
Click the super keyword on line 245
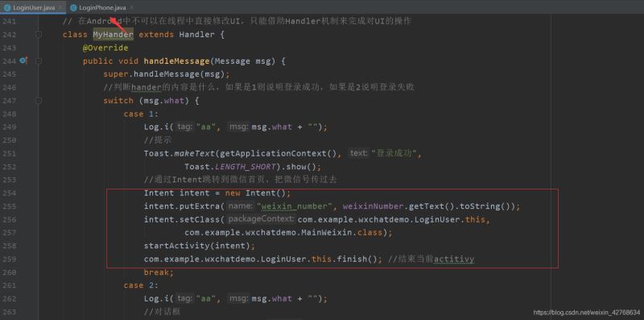(x=116, y=74)
